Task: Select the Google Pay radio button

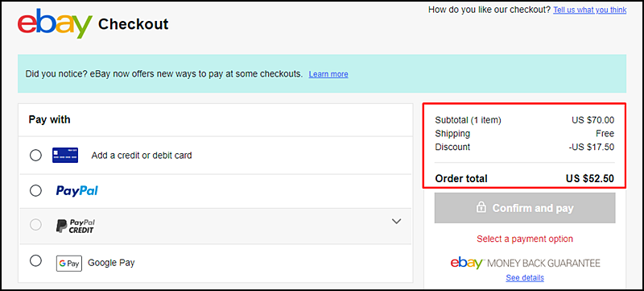Action: [35, 260]
